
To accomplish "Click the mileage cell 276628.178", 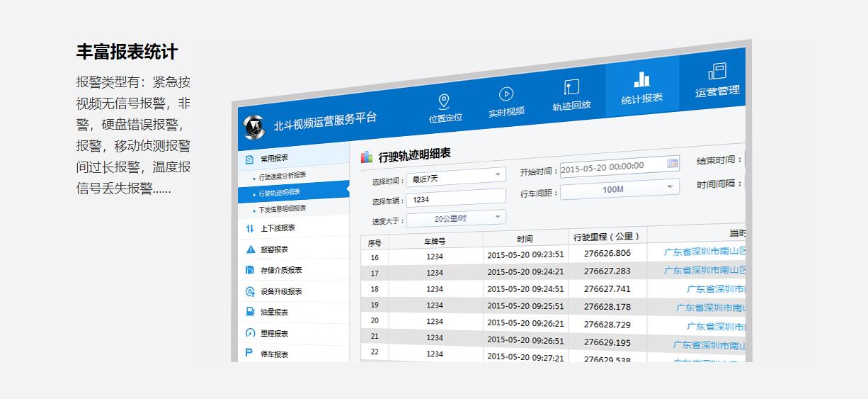I will click(607, 307).
